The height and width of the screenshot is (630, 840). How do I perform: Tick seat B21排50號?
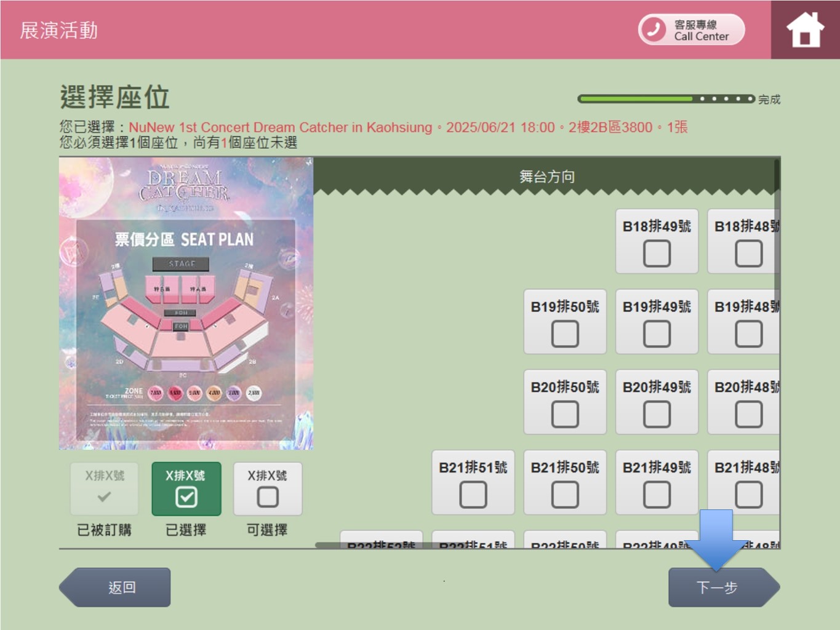(x=565, y=494)
